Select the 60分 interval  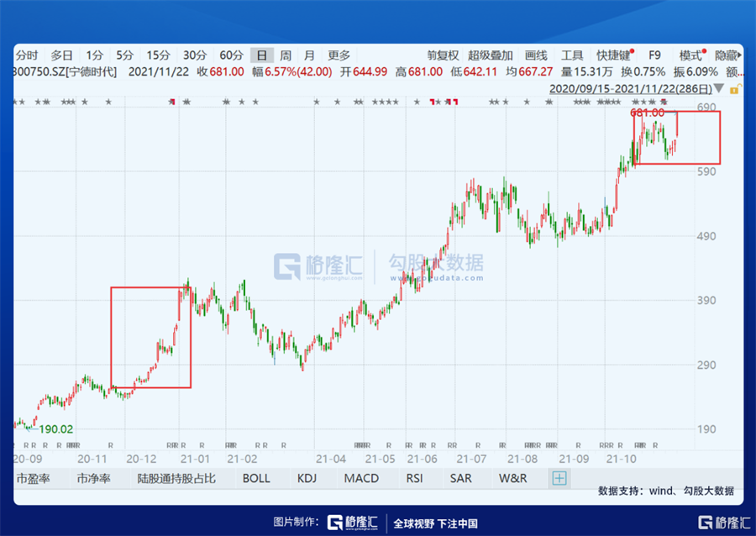[x=232, y=55]
